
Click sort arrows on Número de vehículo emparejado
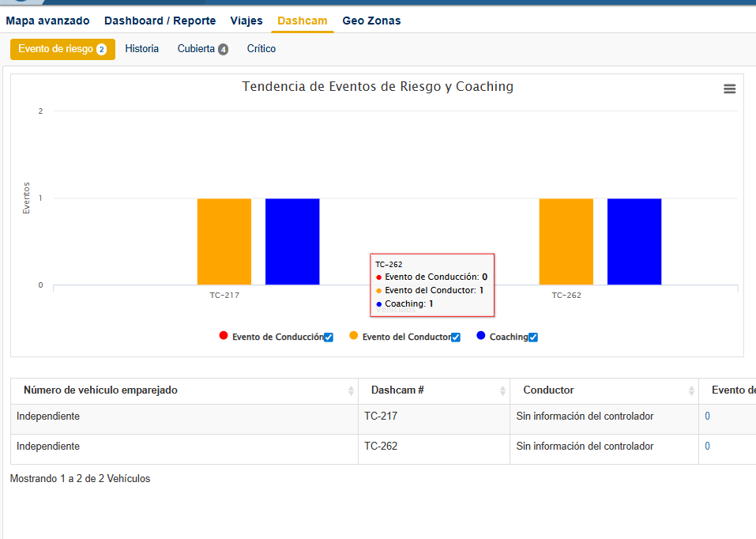point(351,390)
